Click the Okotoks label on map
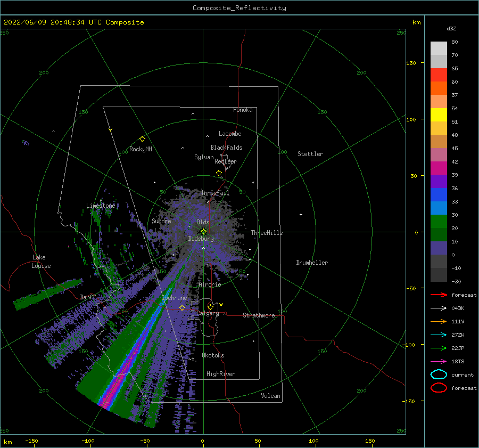Image resolution: width=479 pixels, height=448 pixels. (x=213, y=355)
